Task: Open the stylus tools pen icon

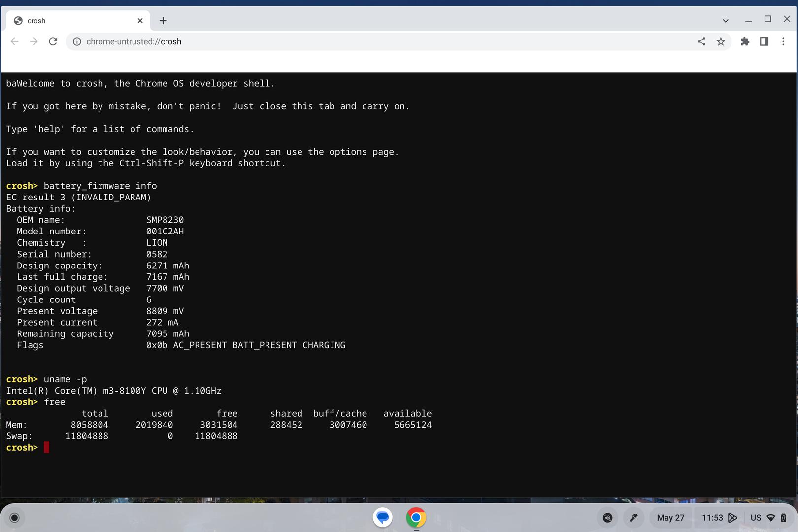Action: click(x=633, y=517)
